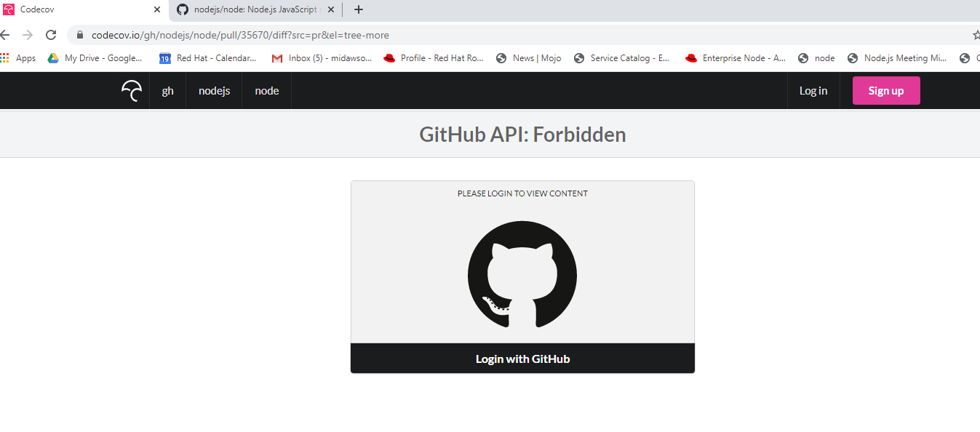Open the node repository breadcrumb

point(266,91)
